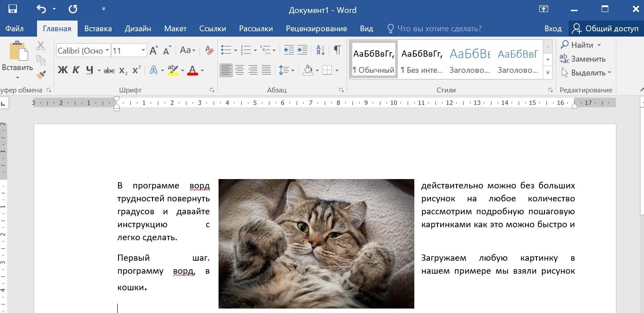Image resolution: width=644 pixels, height=313 pixels.
Task: Open the font size 11 dropdown
Action: [x=143, y=50]
